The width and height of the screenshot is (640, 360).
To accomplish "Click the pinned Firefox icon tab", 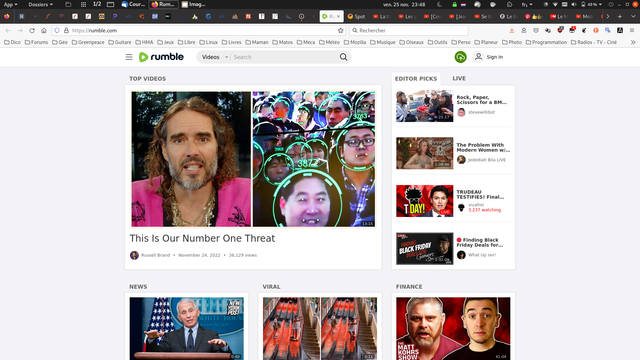I will (7, 16).
